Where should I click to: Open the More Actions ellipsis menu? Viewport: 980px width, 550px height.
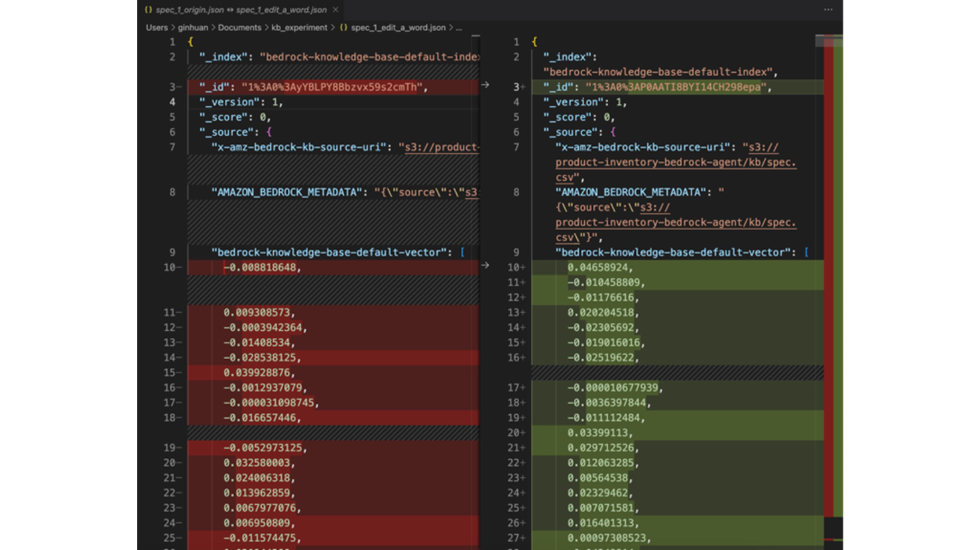tap(828, 10)
